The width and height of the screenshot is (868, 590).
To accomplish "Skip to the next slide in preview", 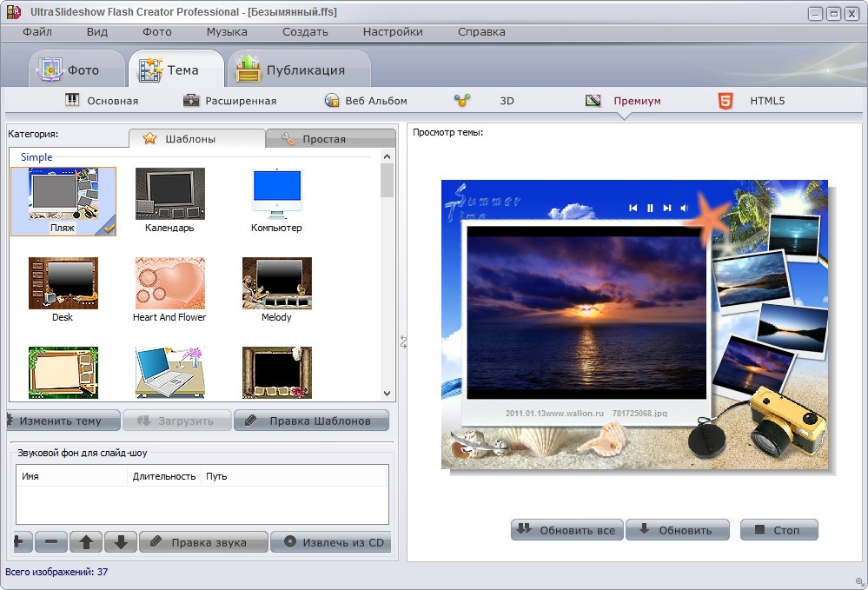I will pyautogui.click(x=667, y=208).
